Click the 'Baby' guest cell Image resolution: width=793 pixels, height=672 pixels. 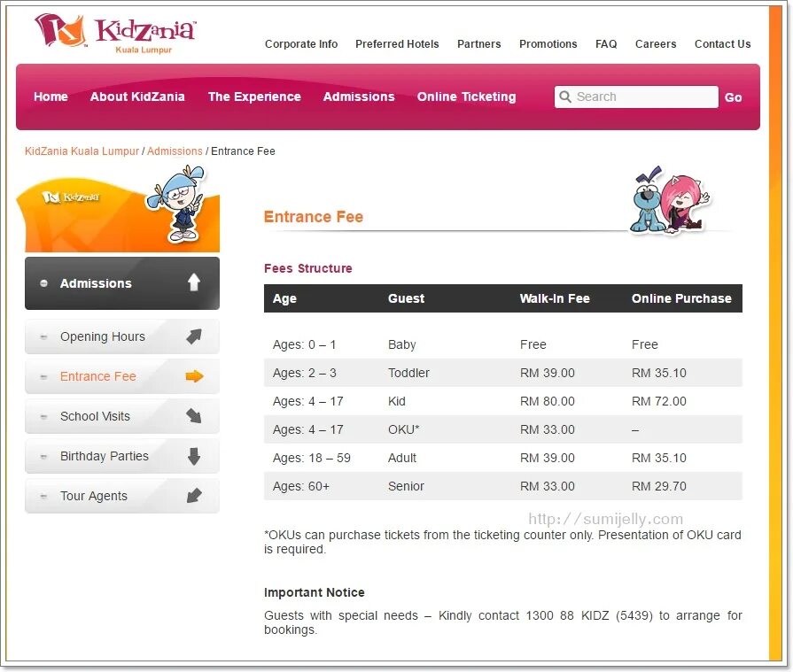(402, 344)
